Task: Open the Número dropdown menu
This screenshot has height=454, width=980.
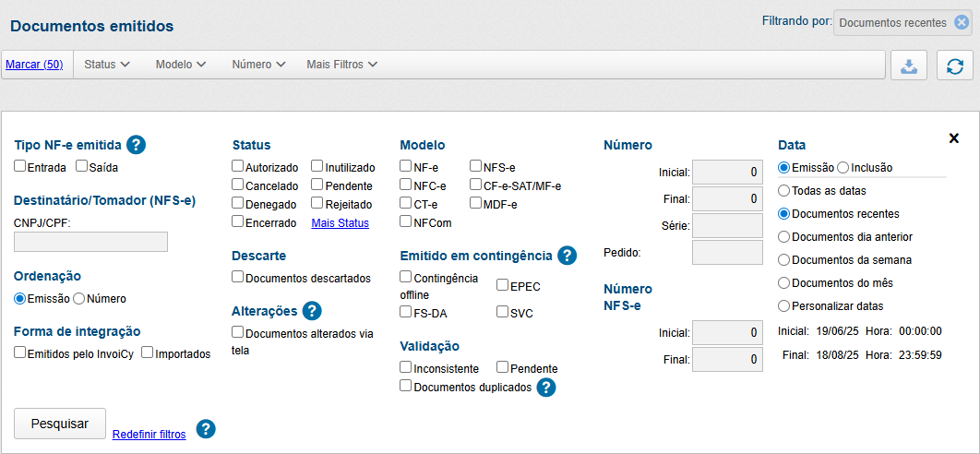Action: pyautogui.click(x=258, y=65)
